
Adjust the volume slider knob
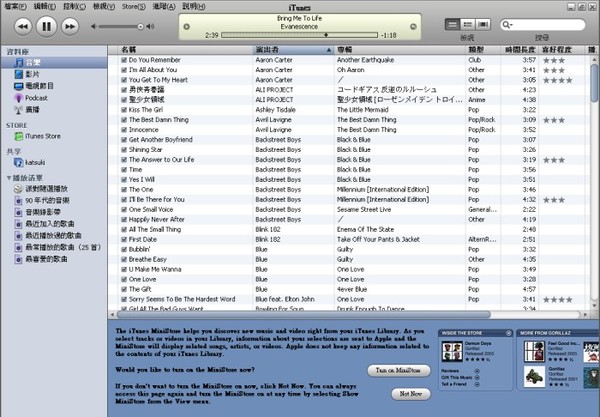140,26
